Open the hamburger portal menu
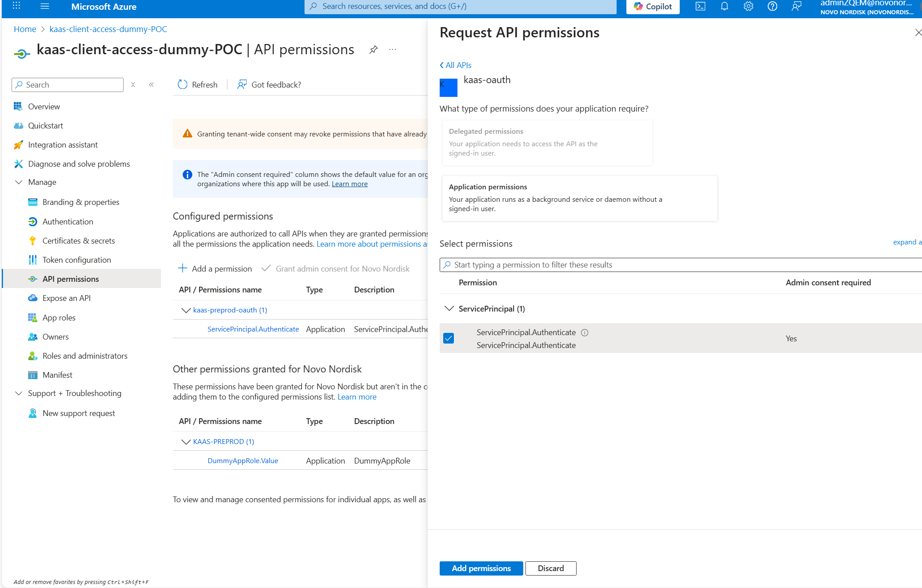The image size is (922, 588). tap(45, 6)
